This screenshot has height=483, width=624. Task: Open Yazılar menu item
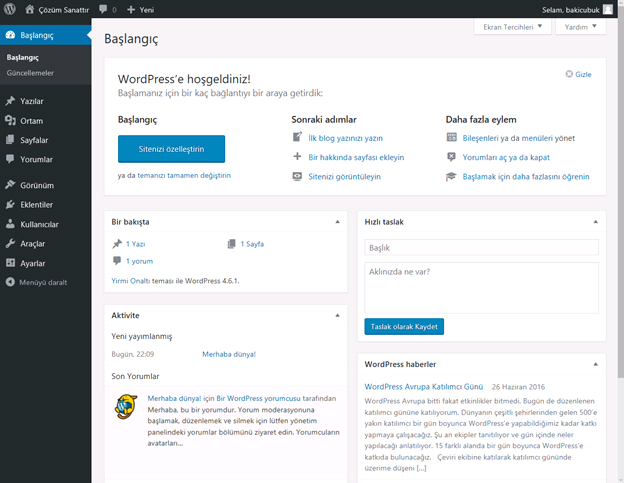[x=45, y=101]
